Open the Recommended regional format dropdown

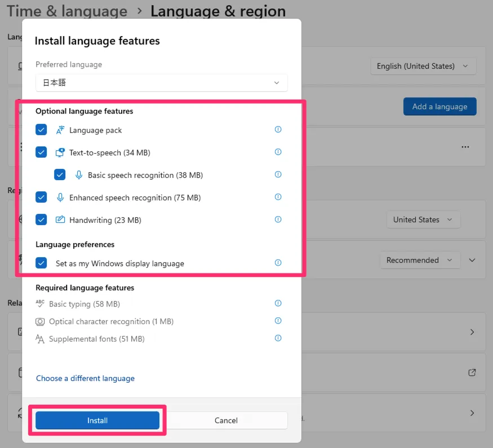point(417,260)
